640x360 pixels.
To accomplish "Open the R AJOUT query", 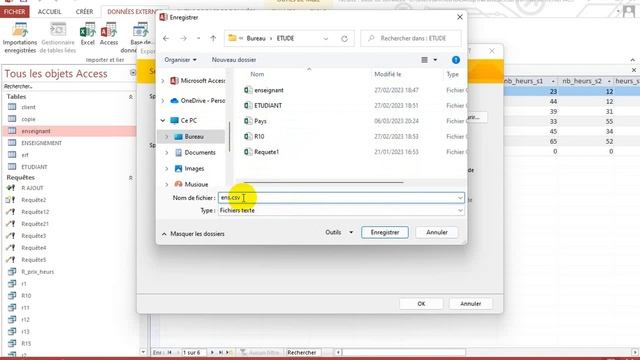I will coord(32,188).
